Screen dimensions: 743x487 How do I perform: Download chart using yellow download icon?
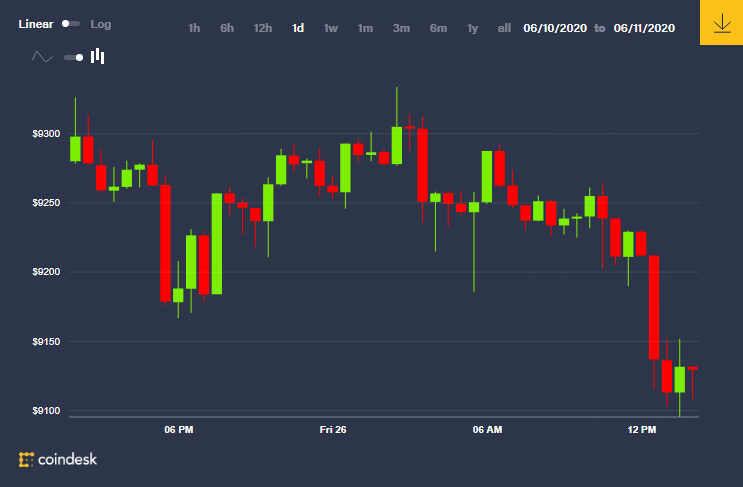(721, 22)
